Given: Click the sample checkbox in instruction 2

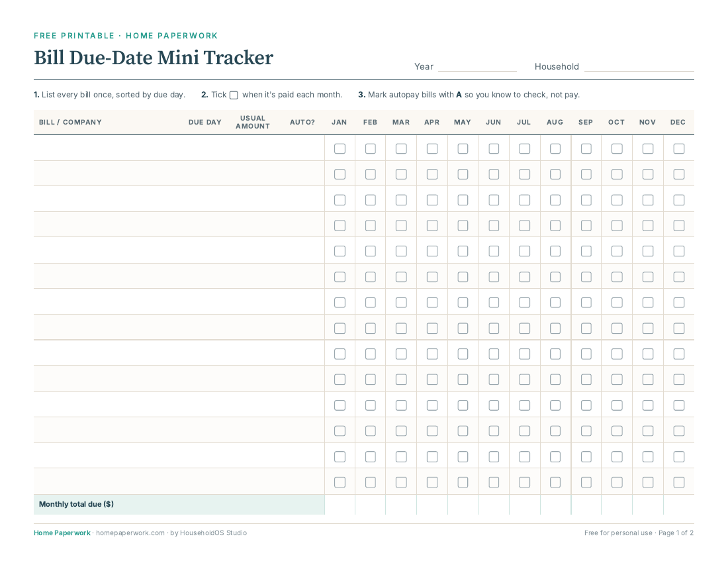Looking at the screenshot, I should 234,95.
